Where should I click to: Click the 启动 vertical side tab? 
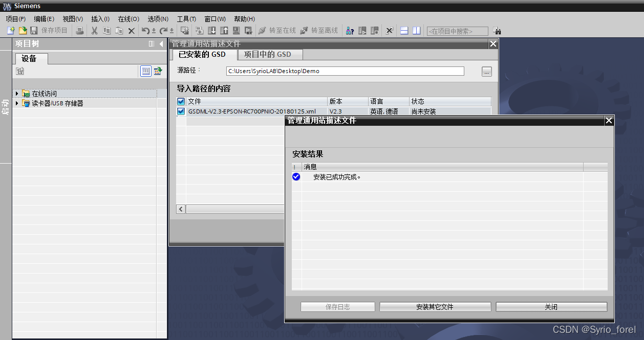6,107
